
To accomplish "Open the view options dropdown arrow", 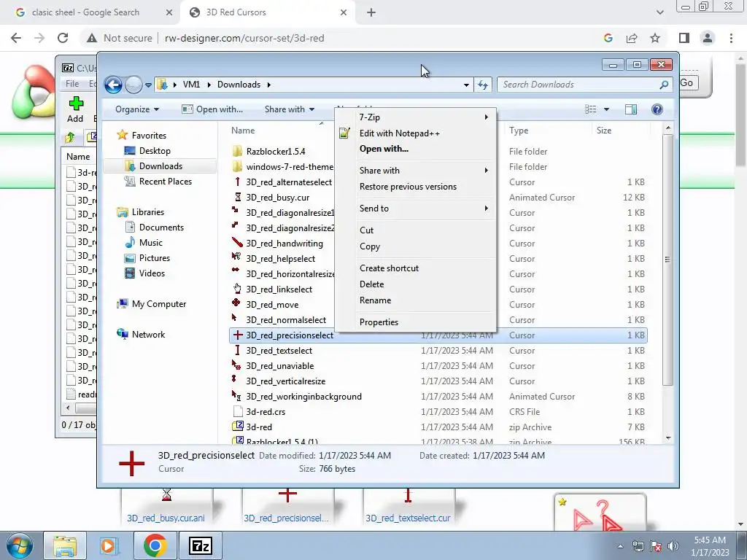I will tap(606, 109).
